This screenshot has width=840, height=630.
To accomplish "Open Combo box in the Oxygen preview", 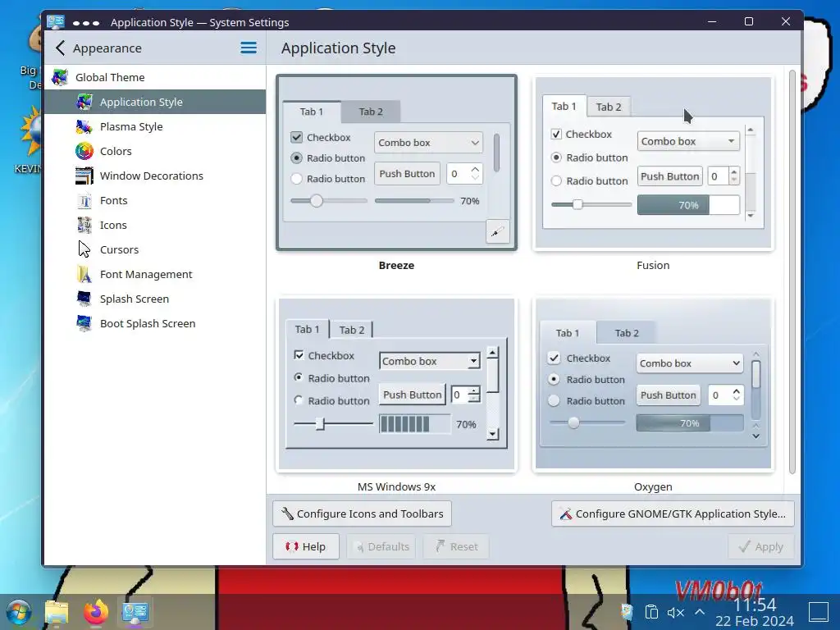I will coord(689,363).
